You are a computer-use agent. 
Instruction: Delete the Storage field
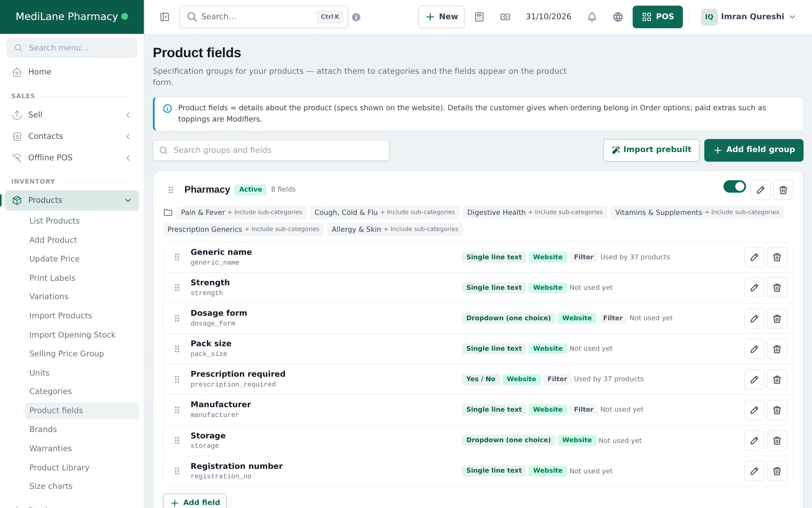[777, 440]
